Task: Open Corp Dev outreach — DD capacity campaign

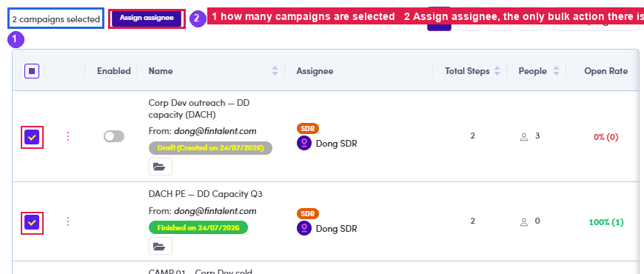Action: [199, 109]
